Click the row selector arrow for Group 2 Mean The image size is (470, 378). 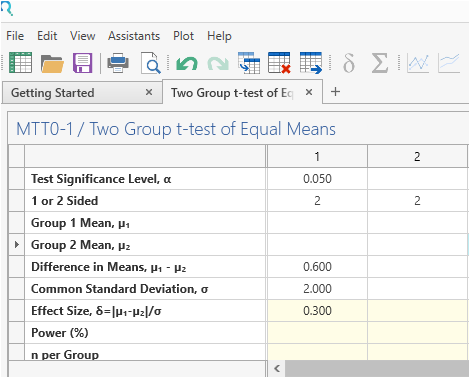[x=17, y=245]
